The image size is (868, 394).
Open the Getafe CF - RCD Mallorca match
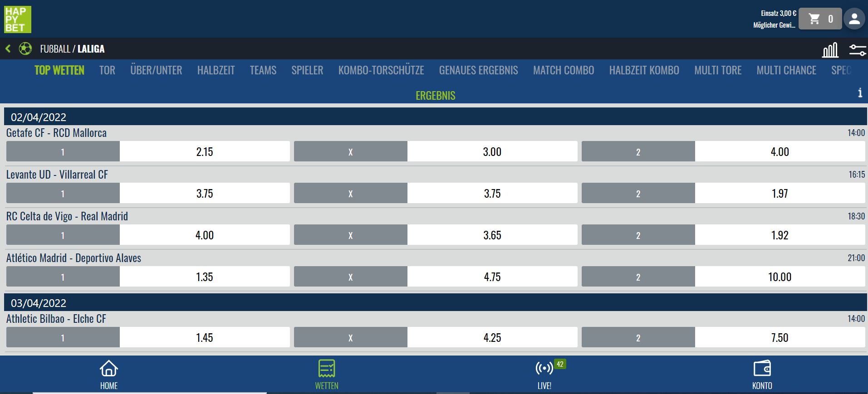(57, 133)
